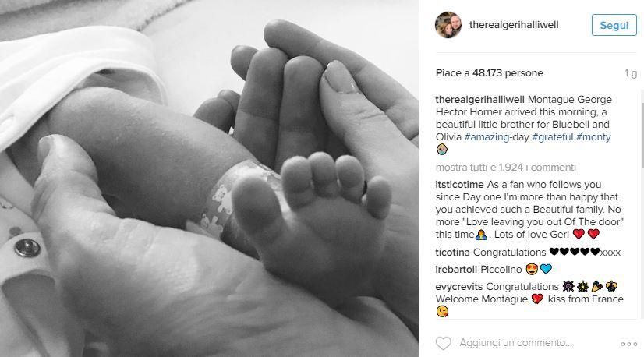The image size is (644, 357).
Task: Open irebartoli commenter profile
Action: tap(456, 270)
